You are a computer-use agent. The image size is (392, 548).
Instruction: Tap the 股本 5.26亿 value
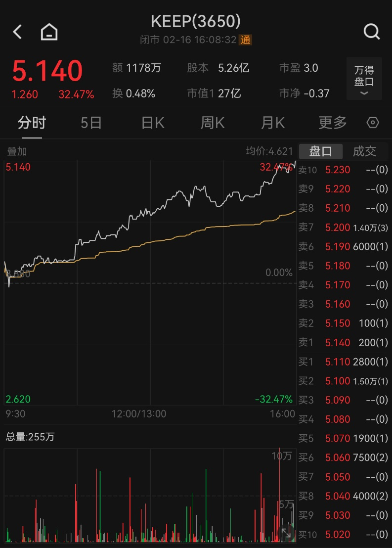point(218,68)
